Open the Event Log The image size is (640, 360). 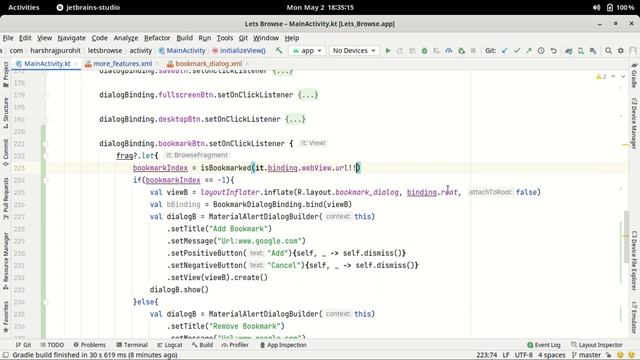coord(544,345)
